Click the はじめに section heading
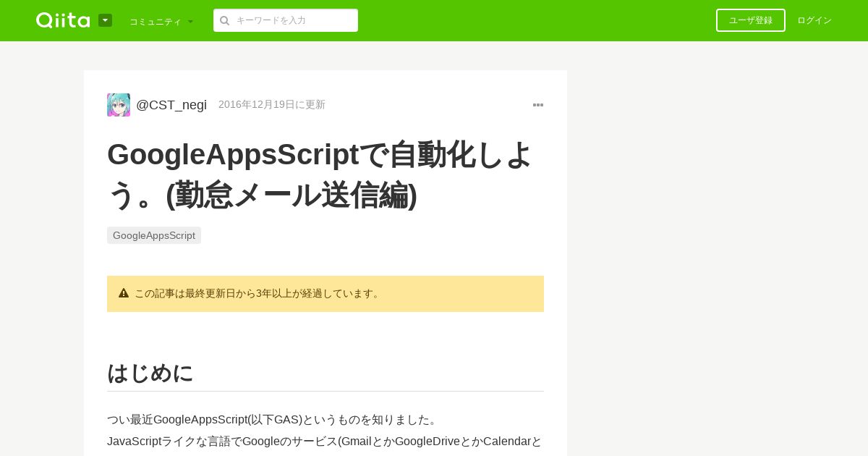 click(x=150, y=373)
